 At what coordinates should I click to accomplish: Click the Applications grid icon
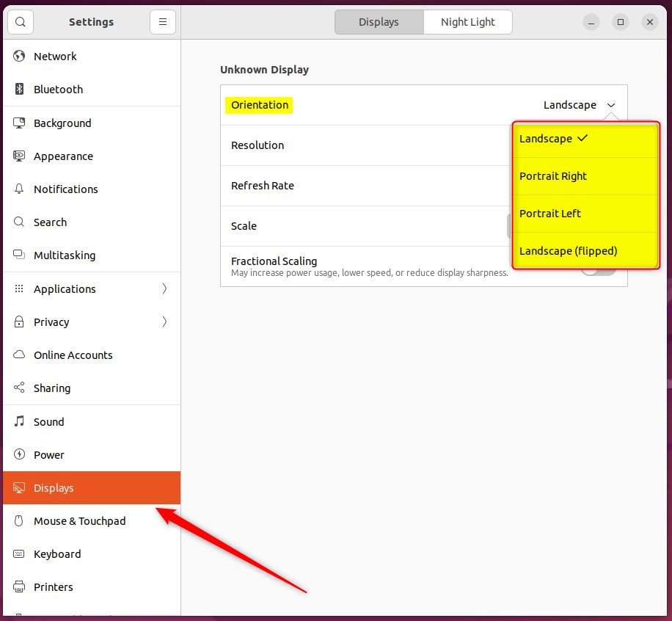click(x=19, y=288)
